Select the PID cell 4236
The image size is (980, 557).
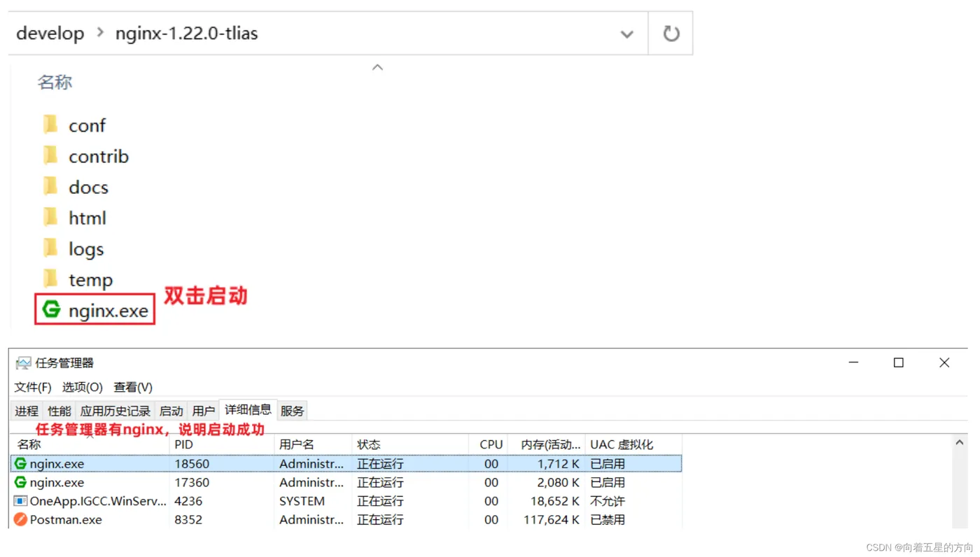coord(188,501)
